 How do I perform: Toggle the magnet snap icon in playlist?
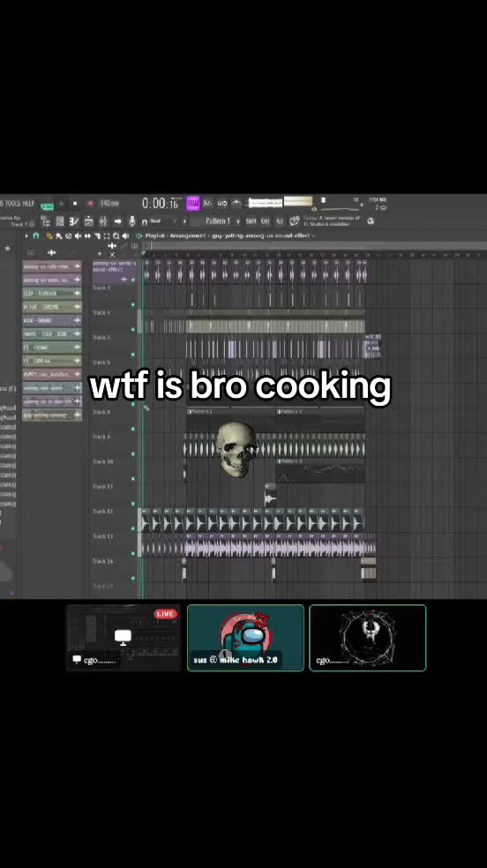[36, 236]
